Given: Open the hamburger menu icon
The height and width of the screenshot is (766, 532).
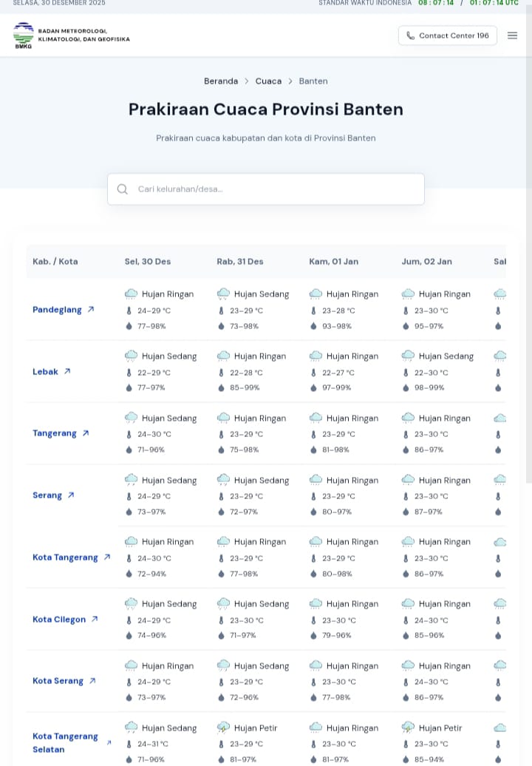Looking at the screenshot, I should (x=512, y=35).
